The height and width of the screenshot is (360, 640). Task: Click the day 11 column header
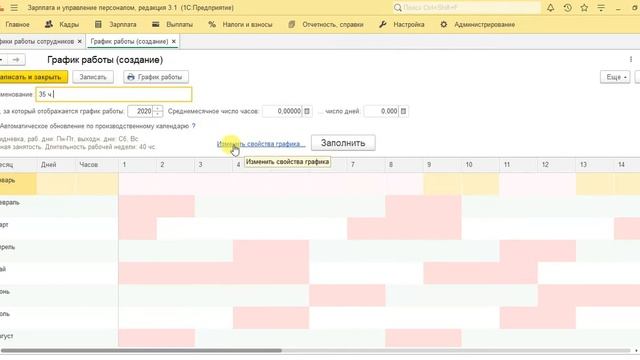(518, 164)
